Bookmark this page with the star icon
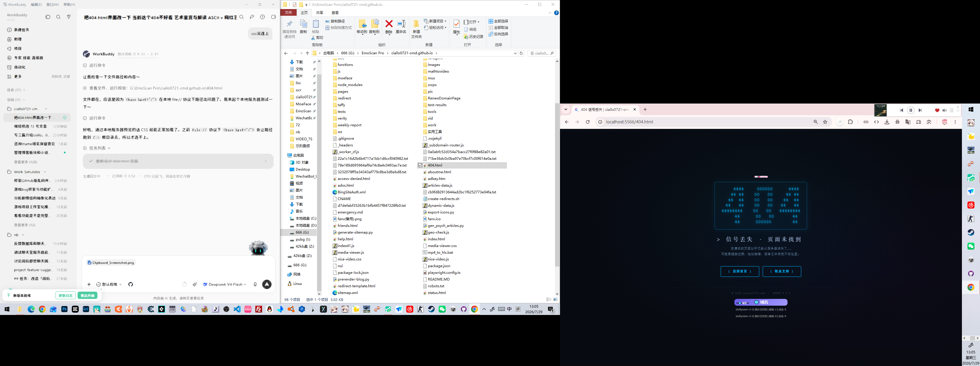 pyautogui.click(x=825, y=122)
